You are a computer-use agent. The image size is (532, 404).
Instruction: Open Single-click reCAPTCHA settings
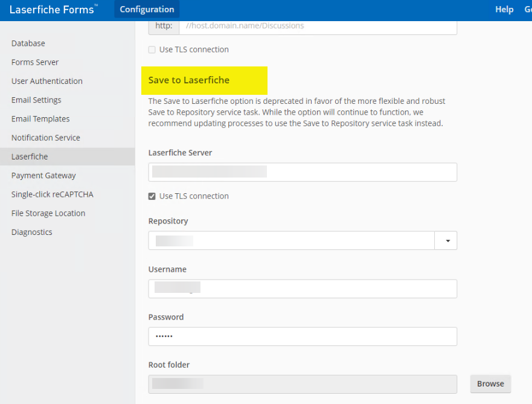pos(53,194)
